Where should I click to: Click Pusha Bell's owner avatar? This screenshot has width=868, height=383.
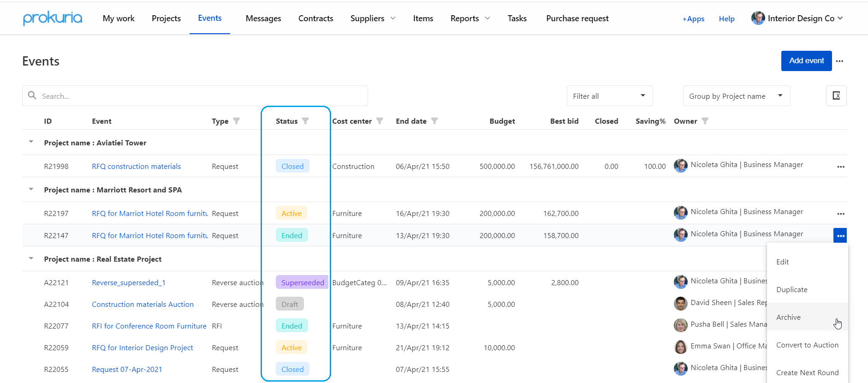click(x=681, y=325)
